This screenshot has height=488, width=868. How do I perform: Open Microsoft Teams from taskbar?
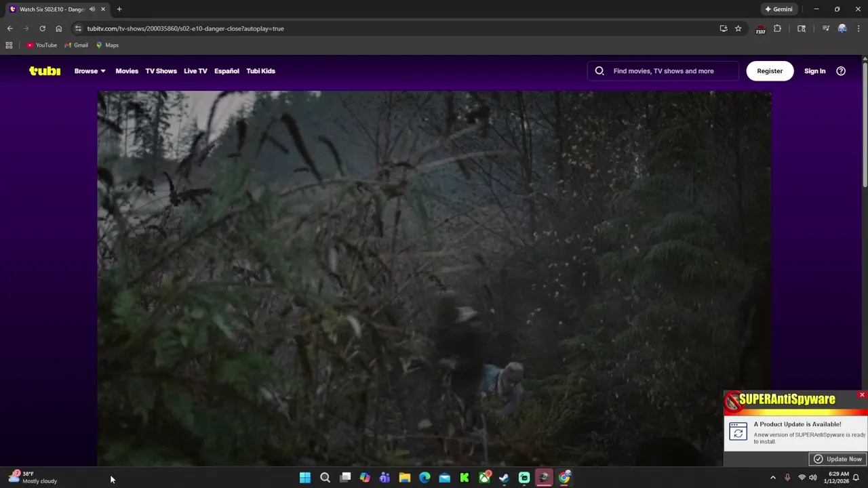click(x=384, y=478)
